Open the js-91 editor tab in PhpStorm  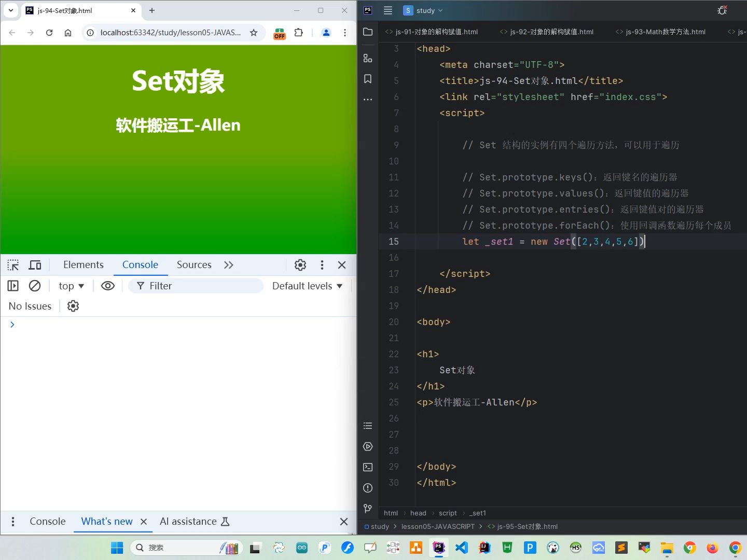coord(432,32)
